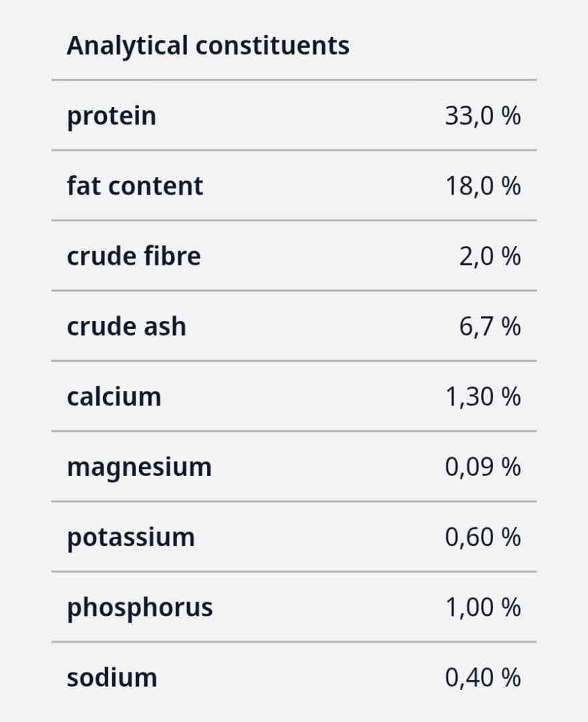
Task: Click the 1,30 % calcium value
Action: point(482,396)
